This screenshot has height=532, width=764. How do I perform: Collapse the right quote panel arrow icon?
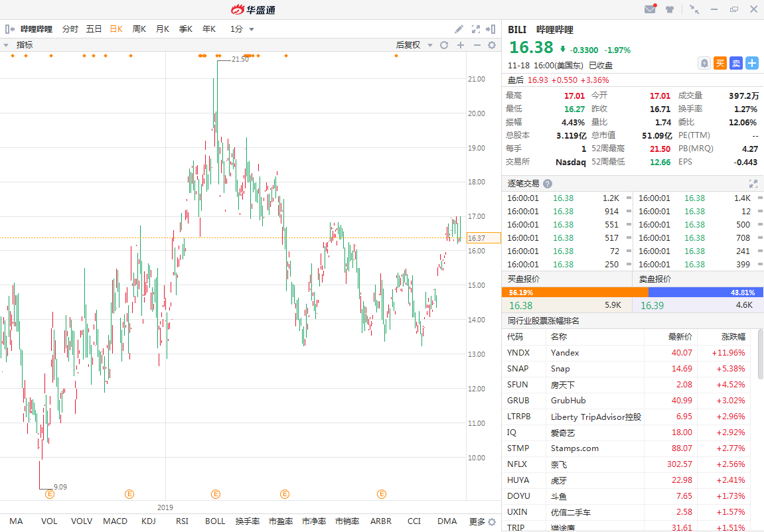tap(491, 29)
